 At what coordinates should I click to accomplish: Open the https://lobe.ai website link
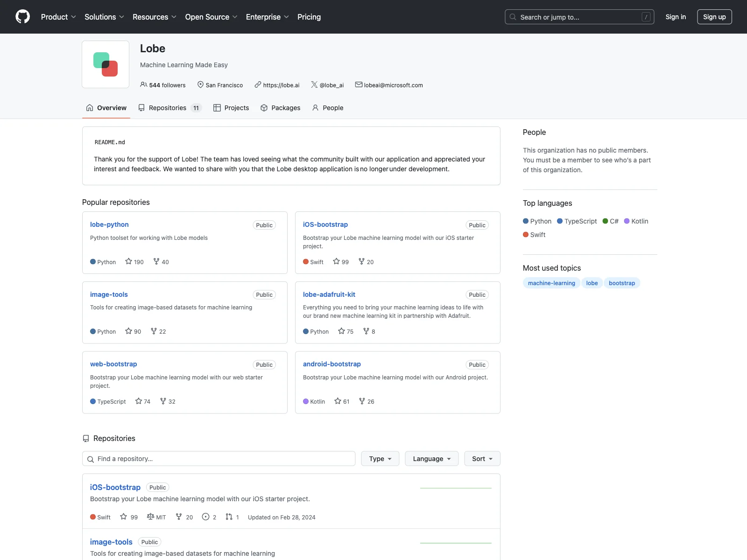coord(281,85)
